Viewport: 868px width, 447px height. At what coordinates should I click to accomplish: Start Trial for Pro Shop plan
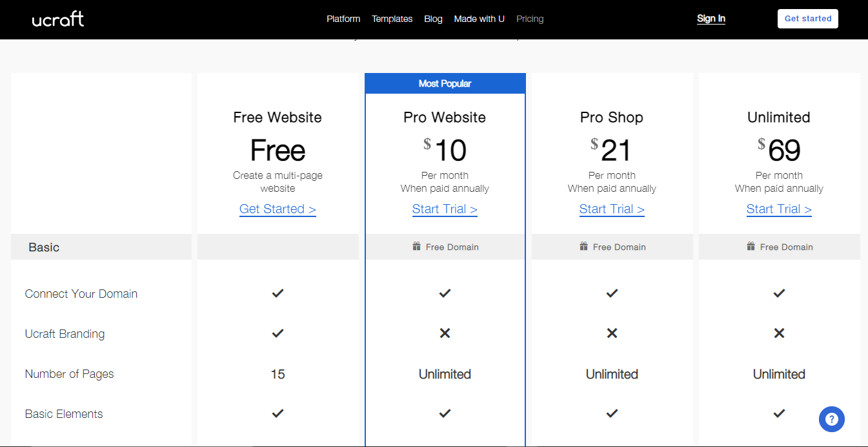(x=612, y=209)
